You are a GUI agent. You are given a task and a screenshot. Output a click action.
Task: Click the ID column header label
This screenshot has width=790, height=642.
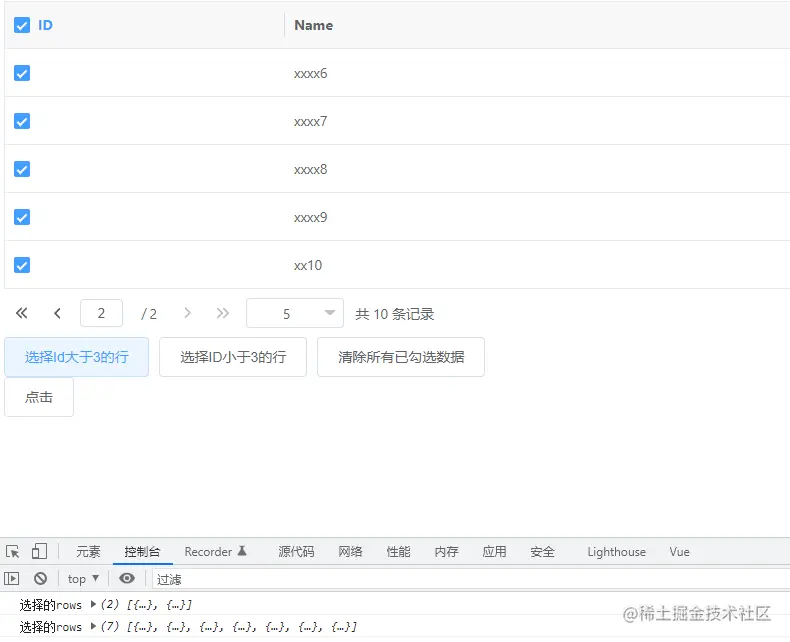point(45,25)
